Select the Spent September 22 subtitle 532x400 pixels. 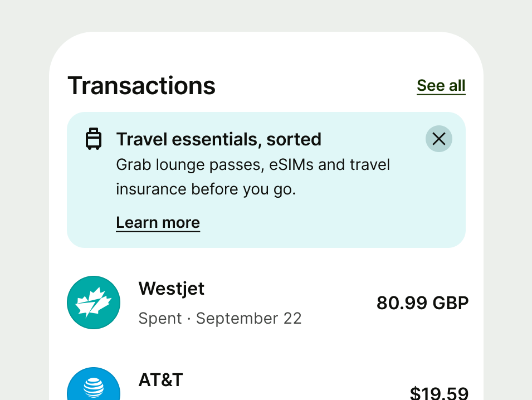click(x=219, y=318)
